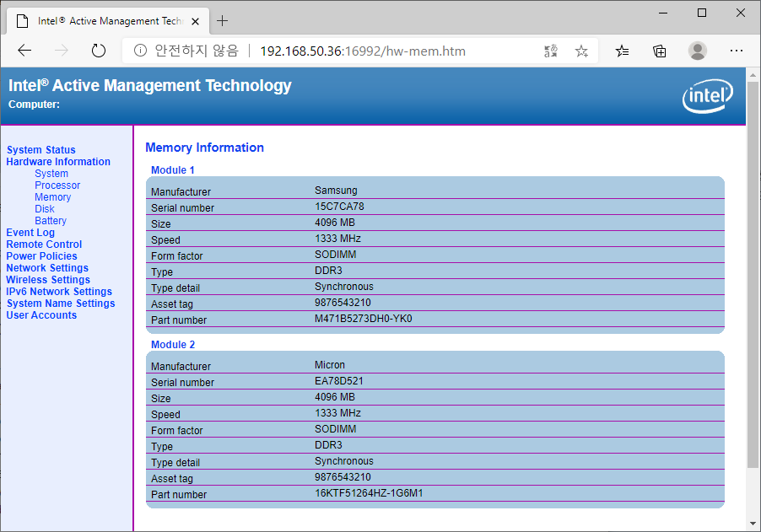Open browser settings and more menu
This screenshot has height=532, width=761.
[x=737, y=51]
